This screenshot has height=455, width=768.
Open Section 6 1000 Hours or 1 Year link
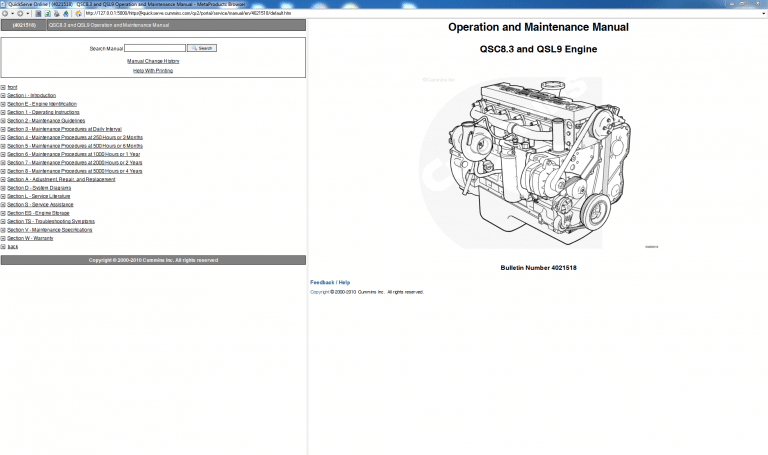click(73, 154)
